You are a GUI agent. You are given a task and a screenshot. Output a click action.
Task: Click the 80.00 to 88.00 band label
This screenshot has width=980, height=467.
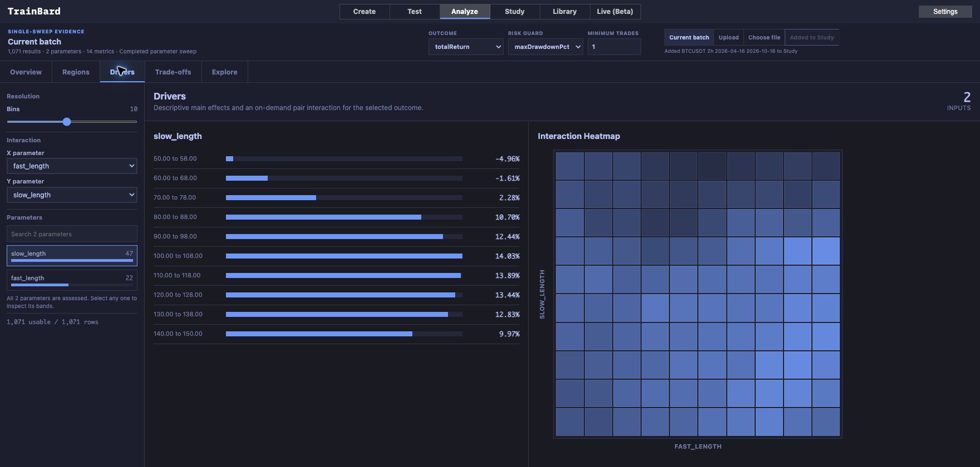(x=175, y=217)
